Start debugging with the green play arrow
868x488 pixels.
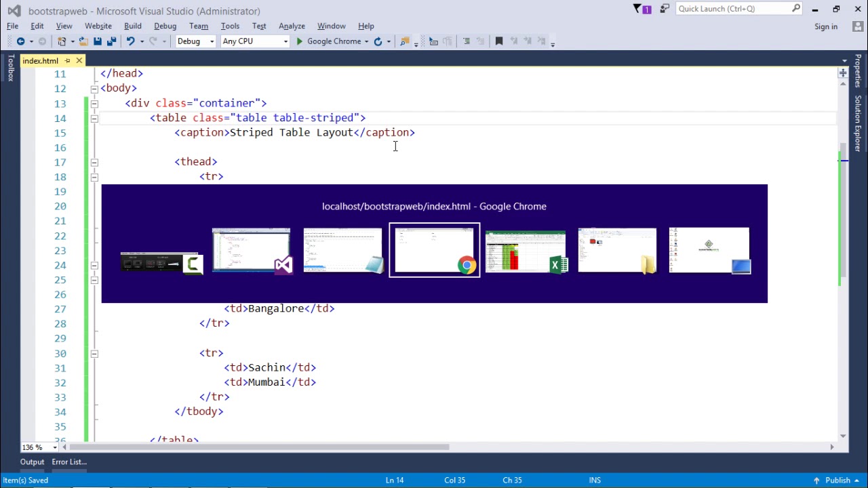(x=299, y=41)
